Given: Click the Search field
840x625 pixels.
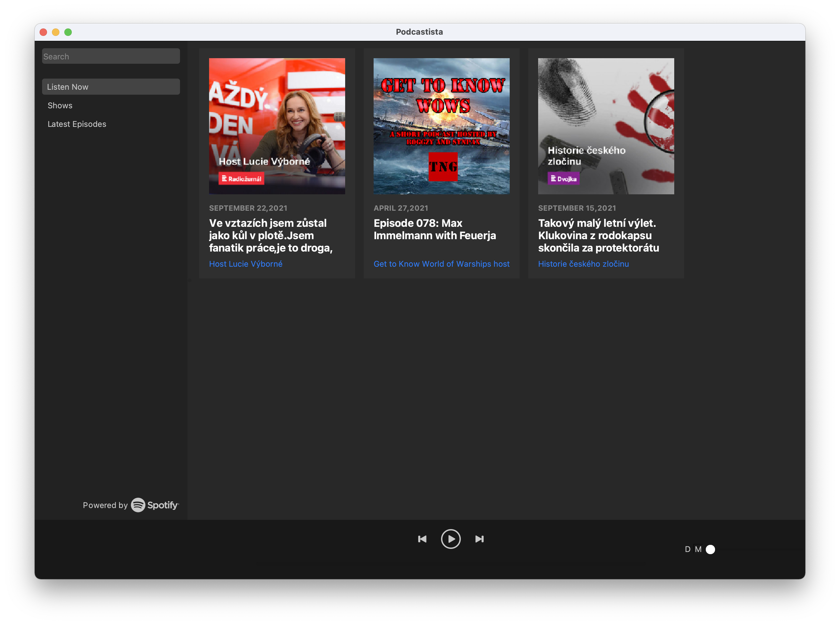Looking at the screenshot, I should (111, 56).
